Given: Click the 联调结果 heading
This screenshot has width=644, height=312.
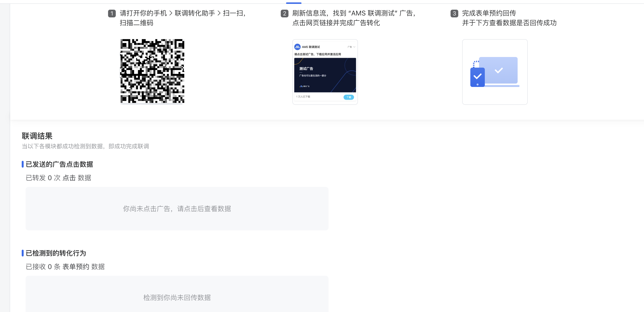Looking at the screenshot, I should 37,136.
